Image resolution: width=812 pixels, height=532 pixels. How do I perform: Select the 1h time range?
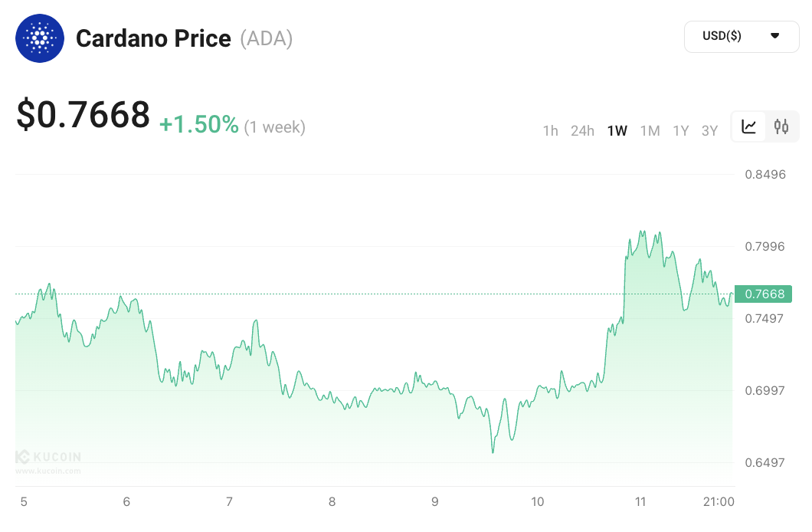pos(550,131)
